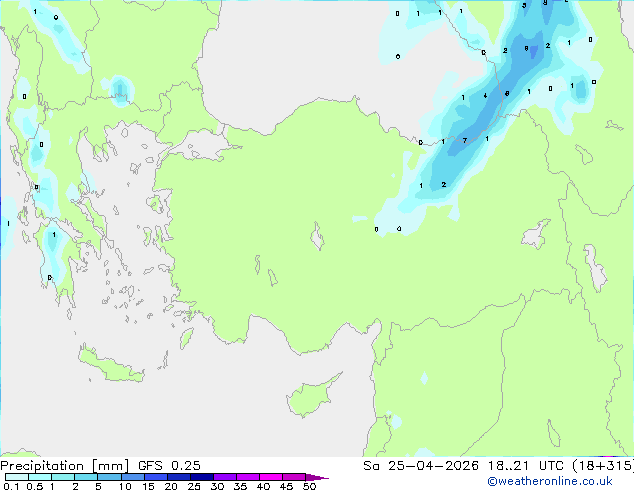This screenshot has width=634, height=490.
Task: Pick the 2–5 mm legend swatch
Action: point(86,477)
